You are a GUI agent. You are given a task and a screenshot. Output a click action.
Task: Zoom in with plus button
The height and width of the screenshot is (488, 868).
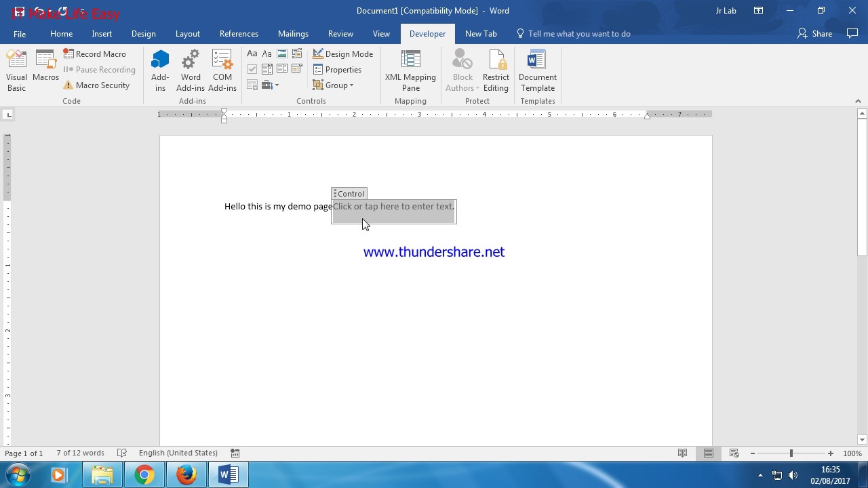pos(831,453)
